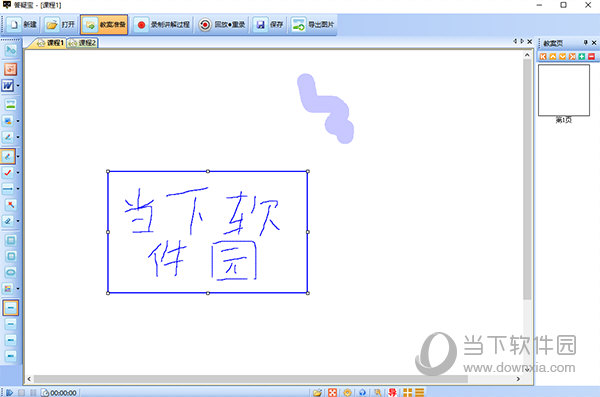Click the Word import icon
This screenshot has width=600, height=397.
pos(8,85)
